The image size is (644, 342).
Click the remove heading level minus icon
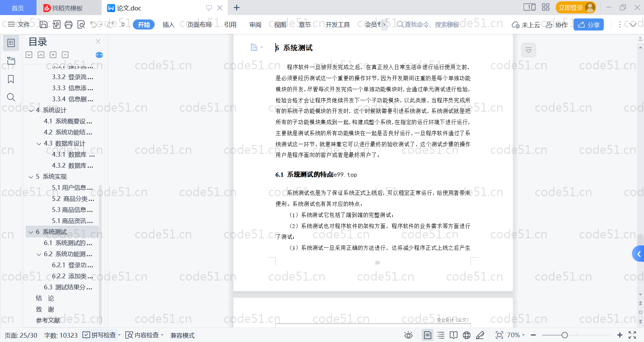65,55
